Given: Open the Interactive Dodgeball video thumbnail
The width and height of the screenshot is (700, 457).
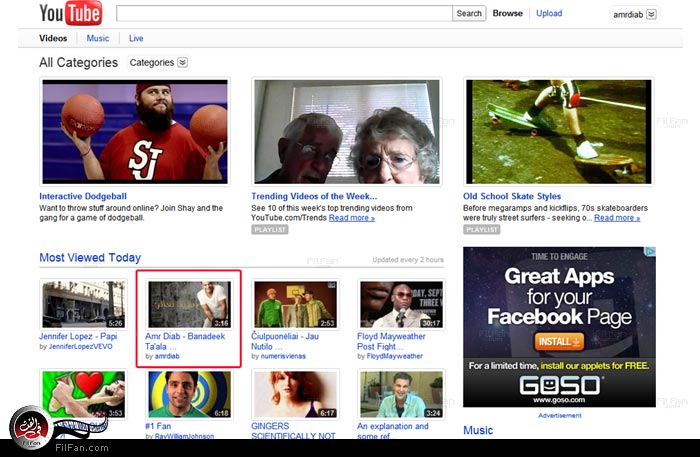Looking at the screenshot, I should pos(135,131).
